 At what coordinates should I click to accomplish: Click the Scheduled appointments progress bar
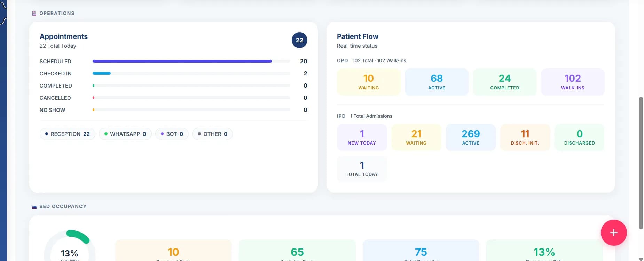(191, 61)
